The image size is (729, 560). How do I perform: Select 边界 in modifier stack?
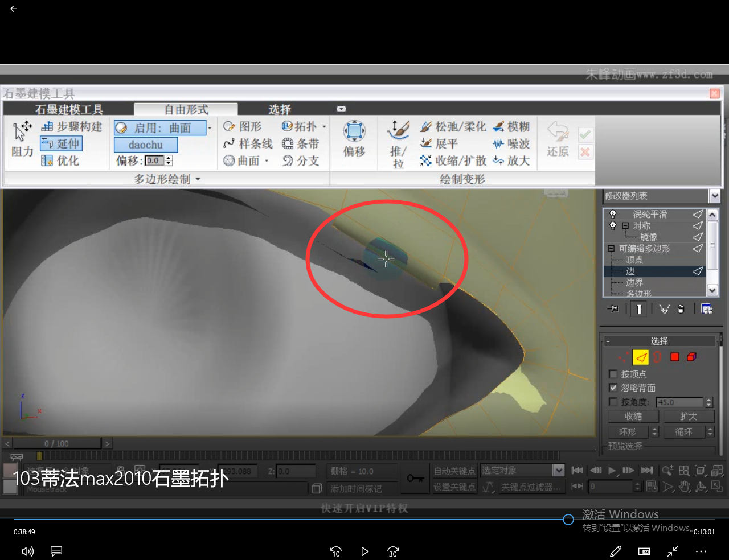pyautogui.click(x=634, y=282)
